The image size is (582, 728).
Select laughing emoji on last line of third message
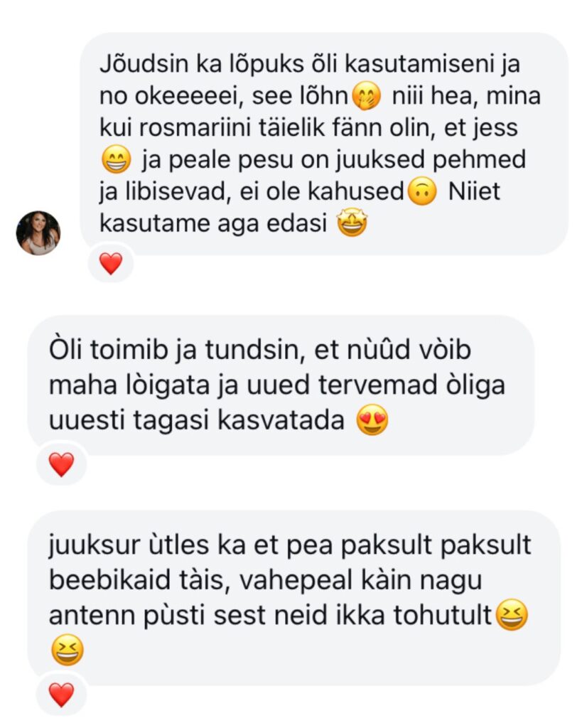tap(68, 650)
